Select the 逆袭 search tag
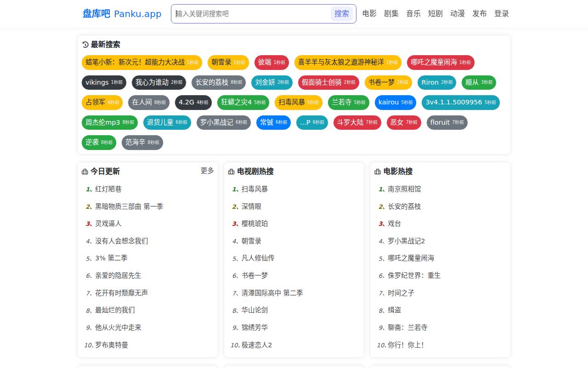The width and height of the screenshot is (588, 368). (99, 143)
